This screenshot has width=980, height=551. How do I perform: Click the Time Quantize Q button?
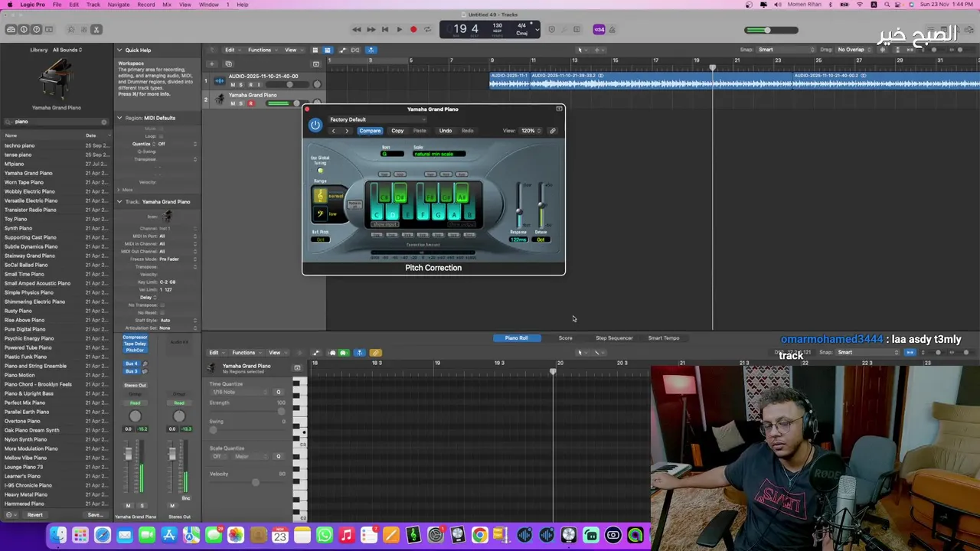pyautogui.click(x=278, y=392)
